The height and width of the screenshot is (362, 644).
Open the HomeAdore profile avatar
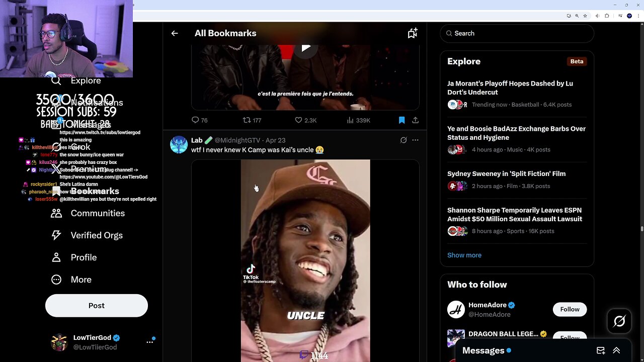[456, 309]
